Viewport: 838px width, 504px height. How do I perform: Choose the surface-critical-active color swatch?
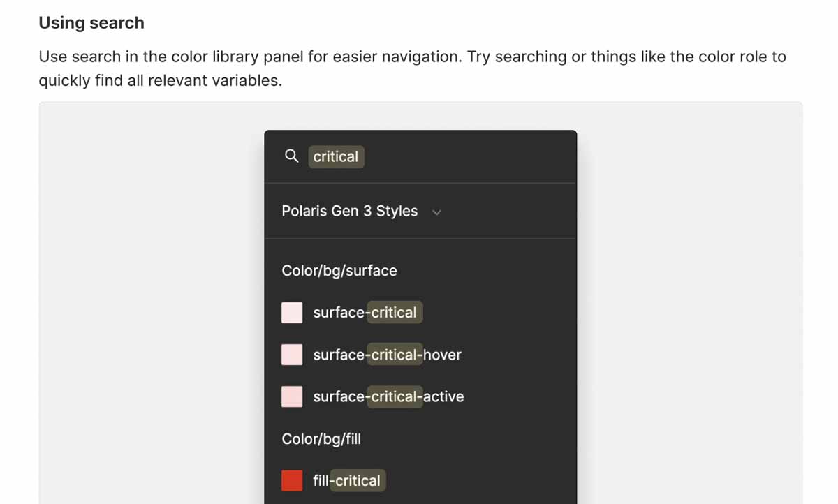pos(292,396)
